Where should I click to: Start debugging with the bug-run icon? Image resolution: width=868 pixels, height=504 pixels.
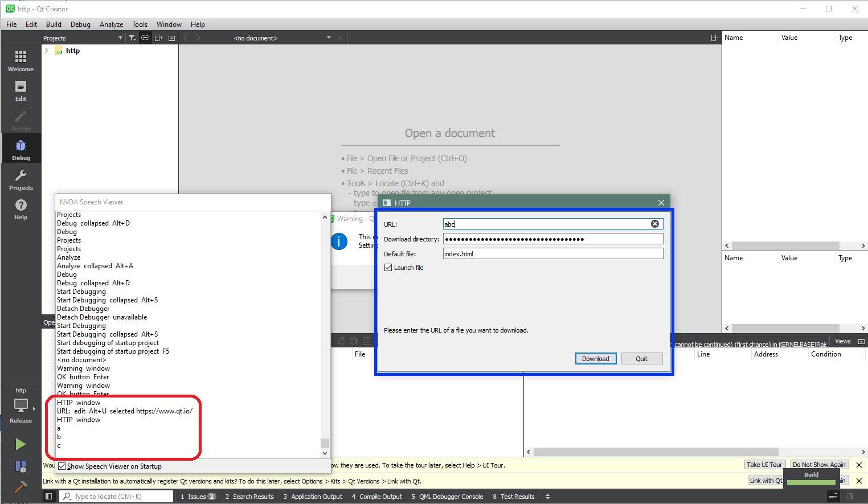(21, 467)
